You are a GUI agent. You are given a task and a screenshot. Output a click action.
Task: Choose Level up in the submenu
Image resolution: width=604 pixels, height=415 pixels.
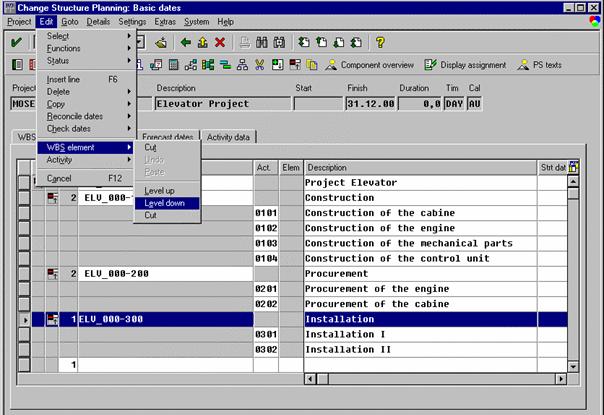167,191
